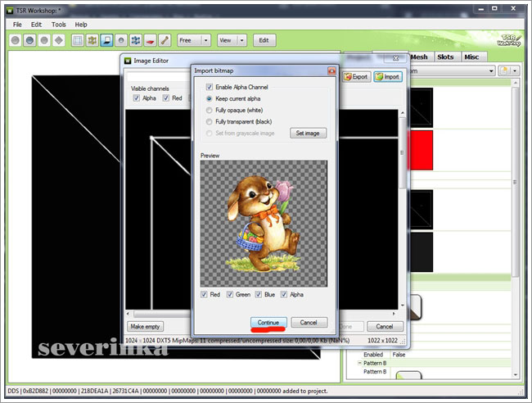Click the Set image button
532x403 pixels.
coord(308,133)
